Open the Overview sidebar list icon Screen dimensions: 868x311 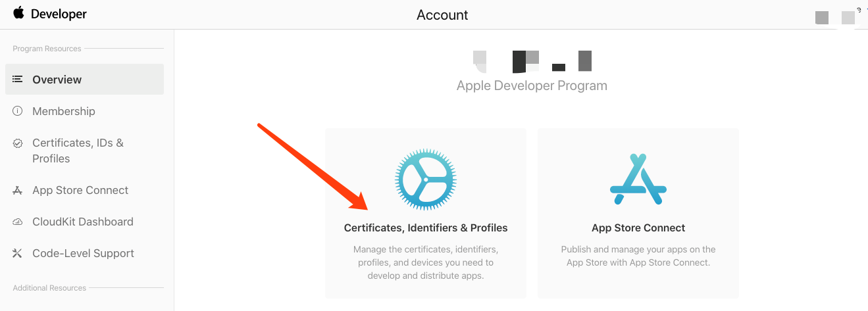tap(18, 80)
